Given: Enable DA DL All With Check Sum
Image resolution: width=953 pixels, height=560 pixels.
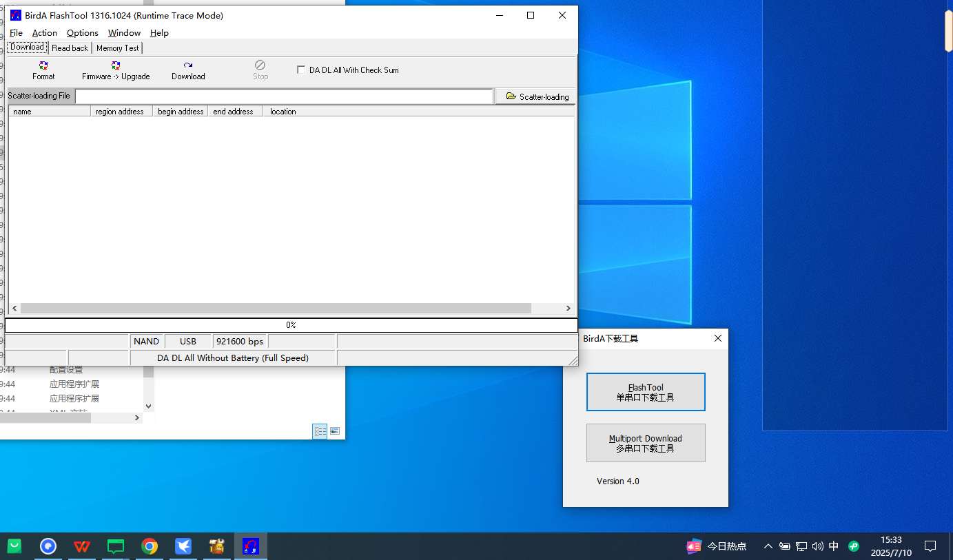Looking at the screenshot, I should (301, 70).
